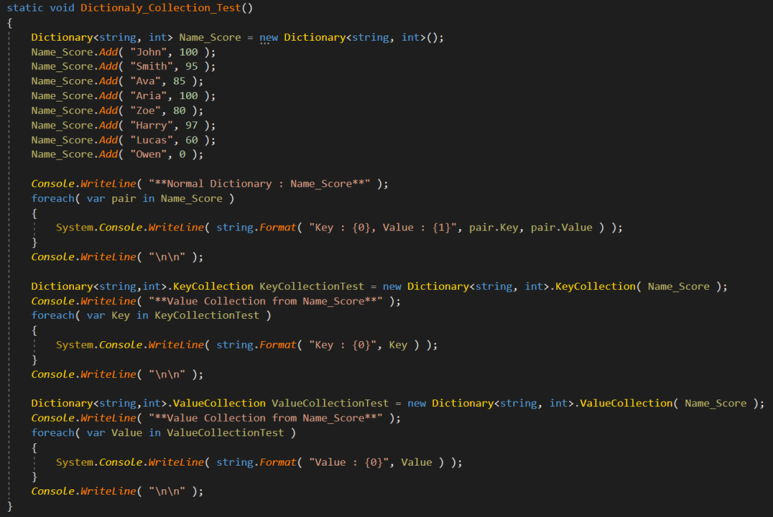Click the value 85 in Ava line
The image size is (773, 517).
coord(179,81)
